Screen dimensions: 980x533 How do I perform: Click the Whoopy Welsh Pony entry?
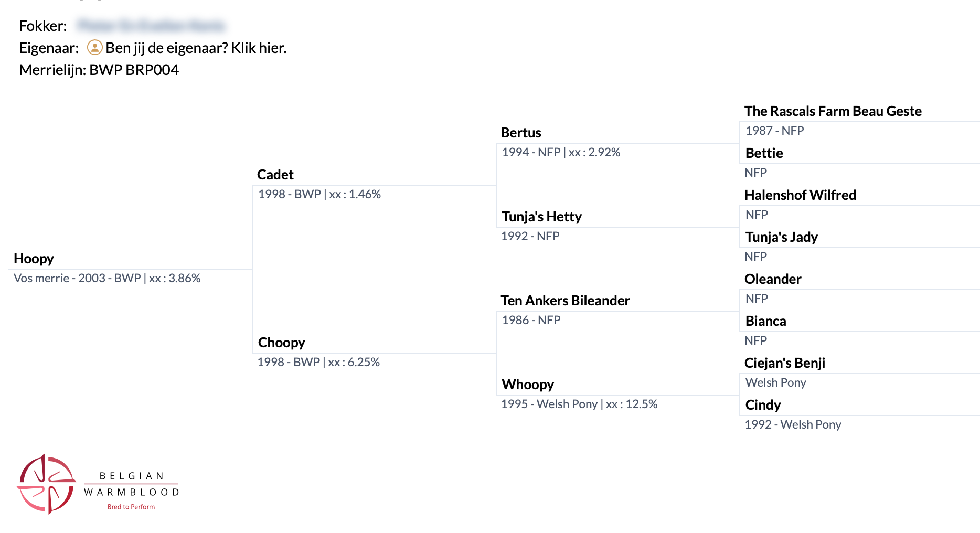[x=528, y=385]
